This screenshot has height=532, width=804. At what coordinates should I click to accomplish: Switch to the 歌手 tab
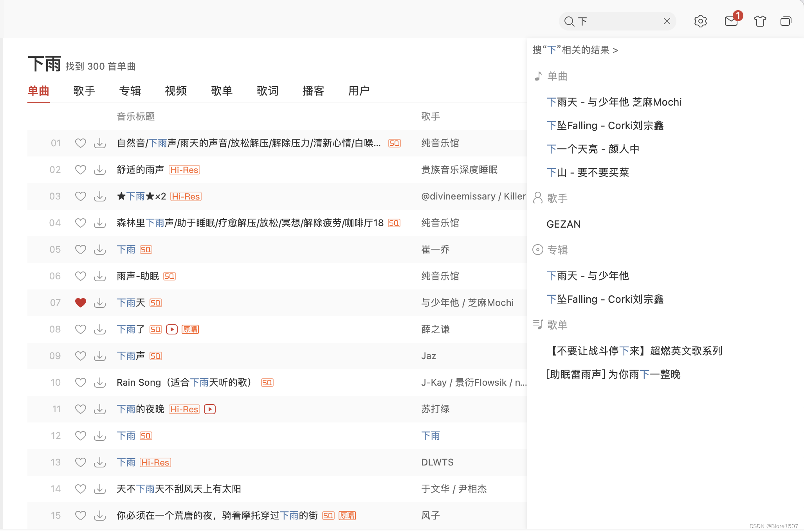coord(84,91)
